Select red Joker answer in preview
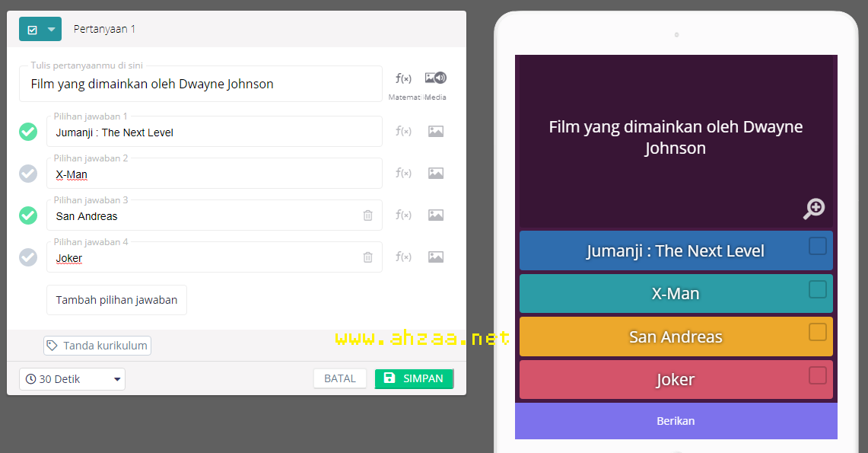This screenshot has height=453, width=868. [x=676, y=380]
